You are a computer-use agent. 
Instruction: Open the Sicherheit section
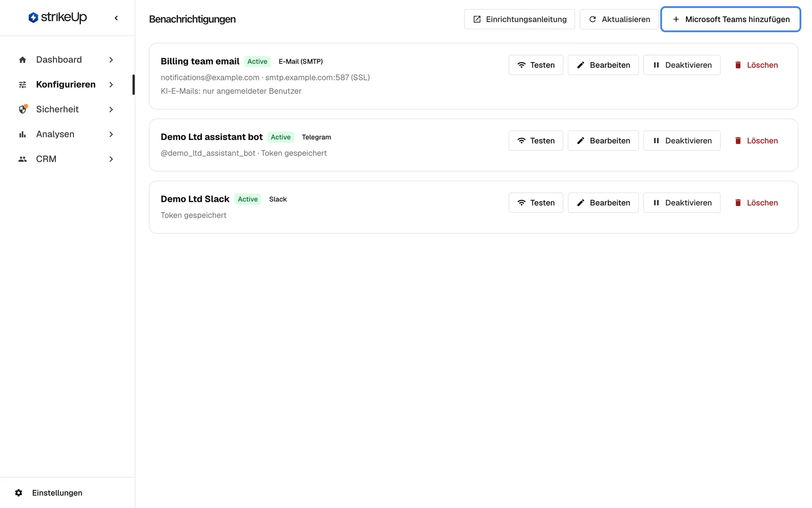[x=67, y=109]
